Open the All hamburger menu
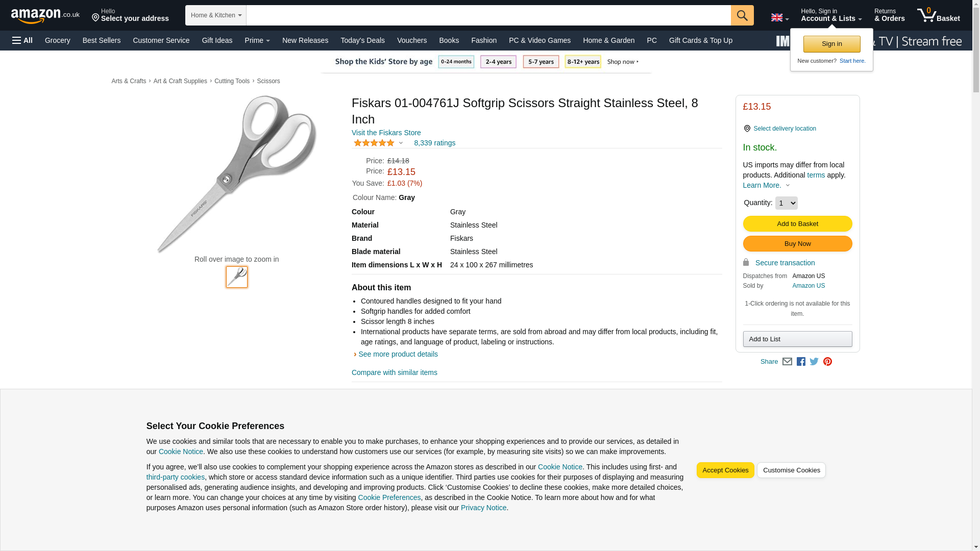Viewport: 980px width, 551px height. (22, 40)
